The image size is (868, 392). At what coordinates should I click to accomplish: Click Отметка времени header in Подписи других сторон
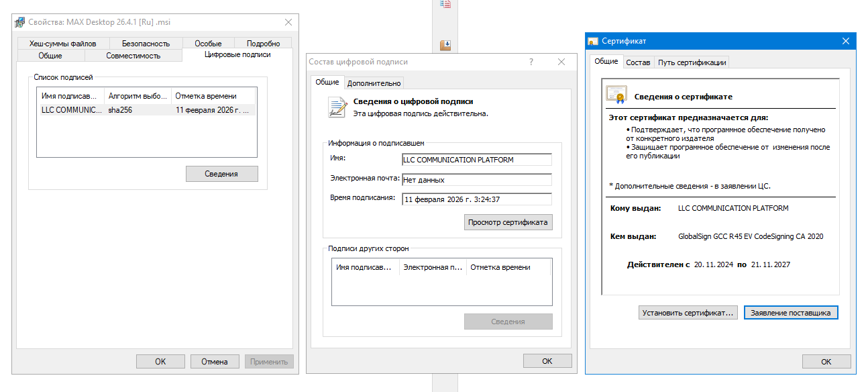[x=508, y=267]
